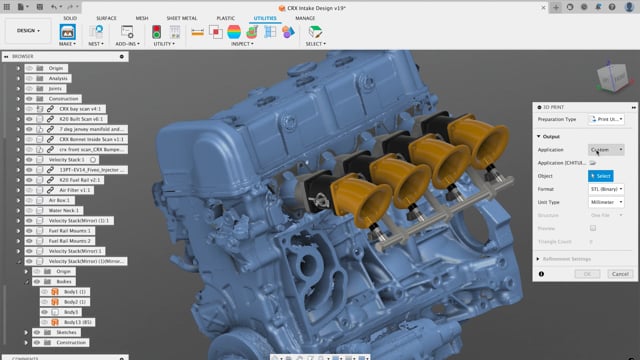Switch to the MANAGE tab
Screen dimensions: 640x360
tap(305, 18)
